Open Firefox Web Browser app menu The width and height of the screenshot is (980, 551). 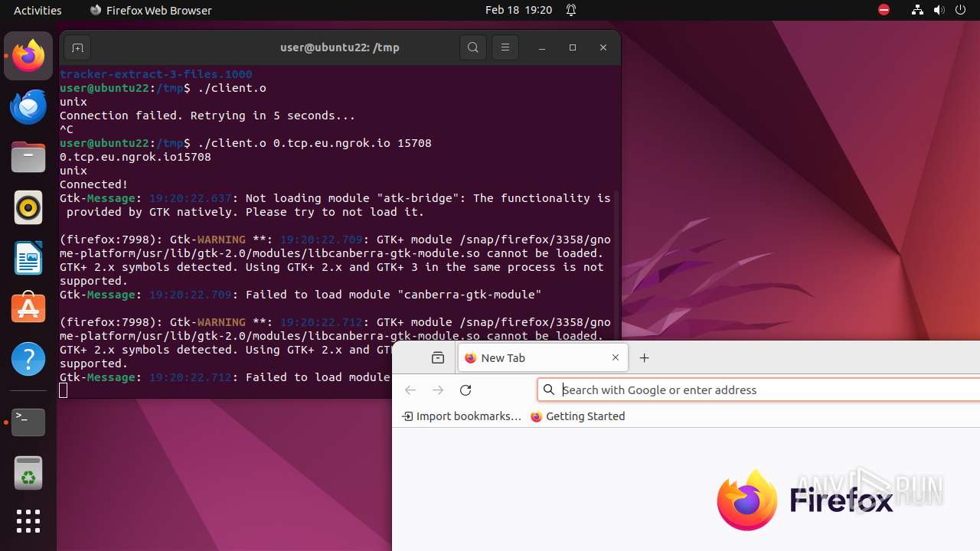click(151, 10)
